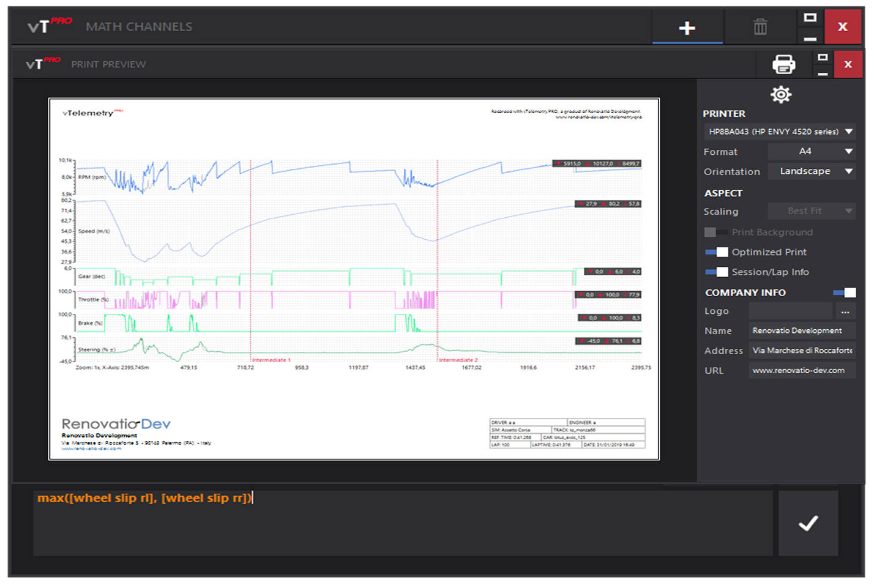Close the Print Preview window

(x=848, y=64)
